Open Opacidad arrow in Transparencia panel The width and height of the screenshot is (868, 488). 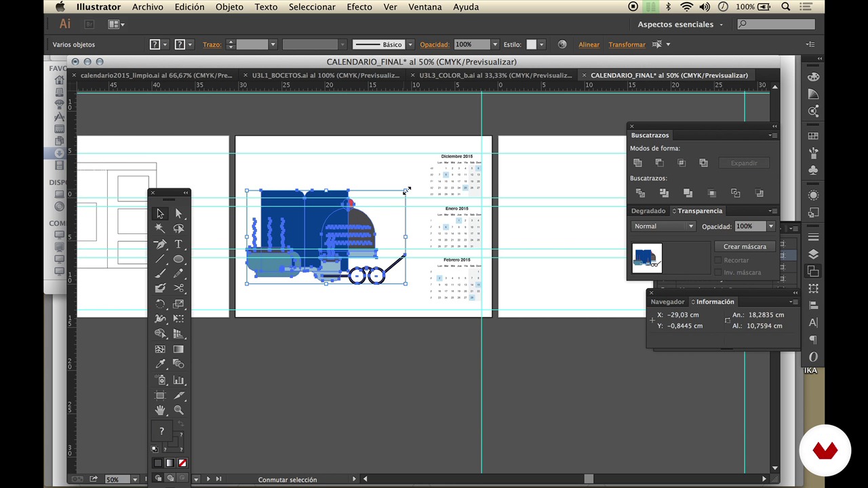[771, 226]
